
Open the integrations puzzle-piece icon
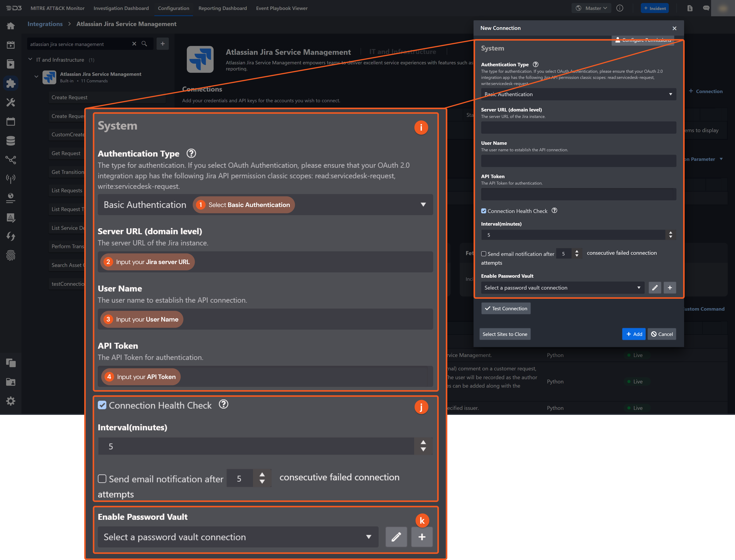(11, 83)
